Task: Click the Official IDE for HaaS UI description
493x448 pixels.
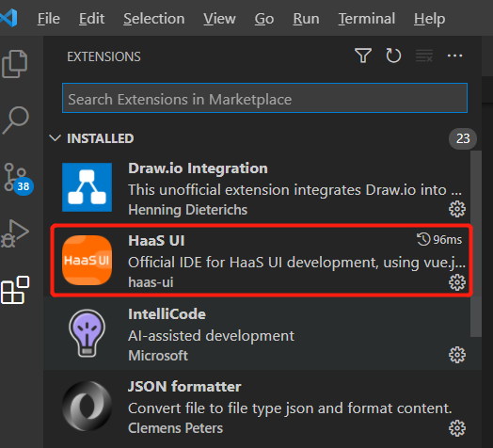Action: 296,263
